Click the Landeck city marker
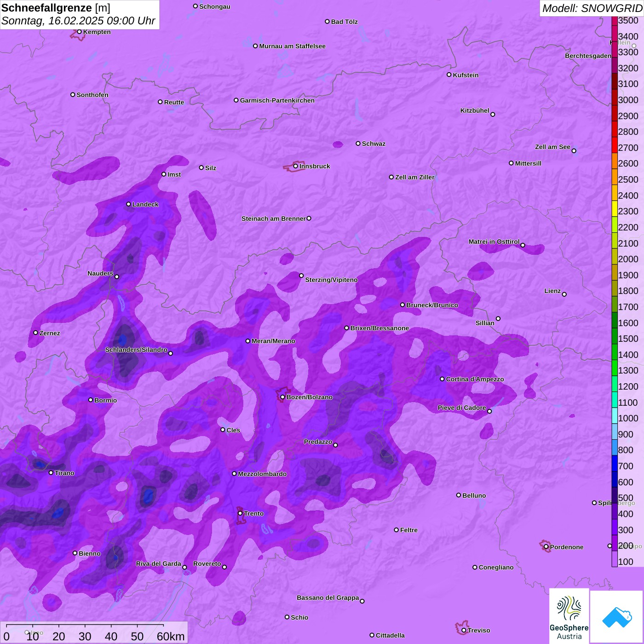The height and width of the screenshot is (644, 644). tap(128, 204)
